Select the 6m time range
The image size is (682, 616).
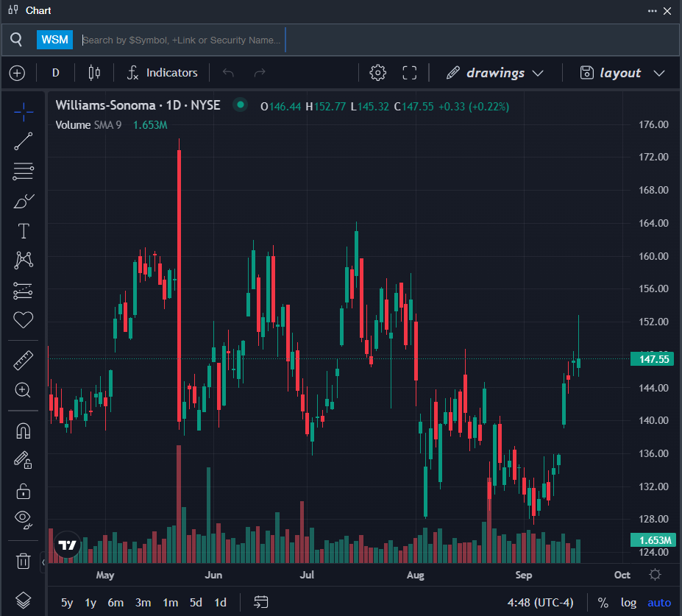(116, 603)
